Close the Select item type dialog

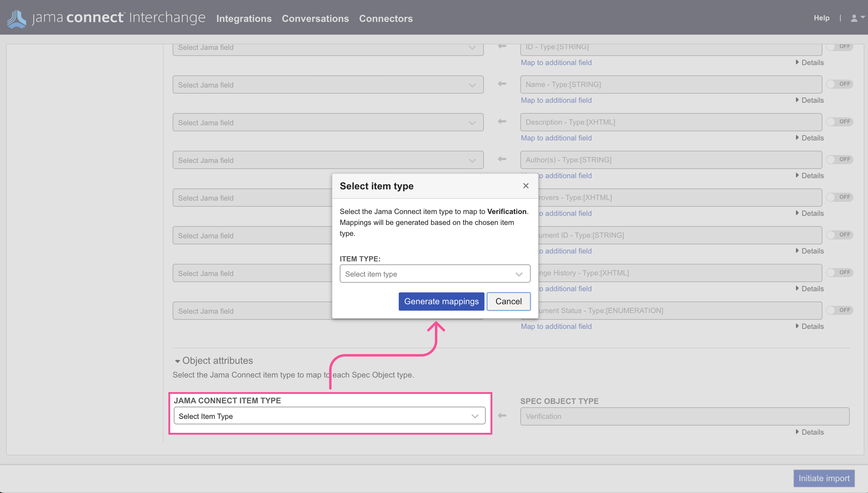coord(525,185)
